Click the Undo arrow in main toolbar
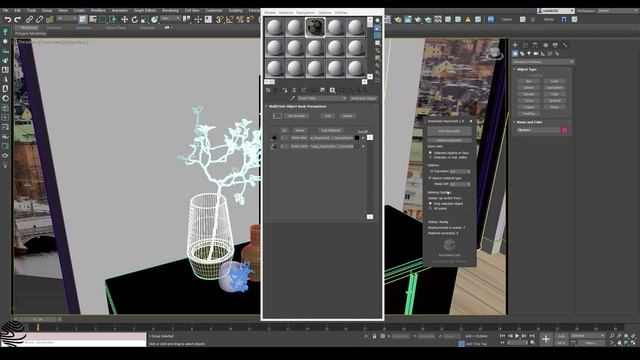 click(x=7, y=19)
